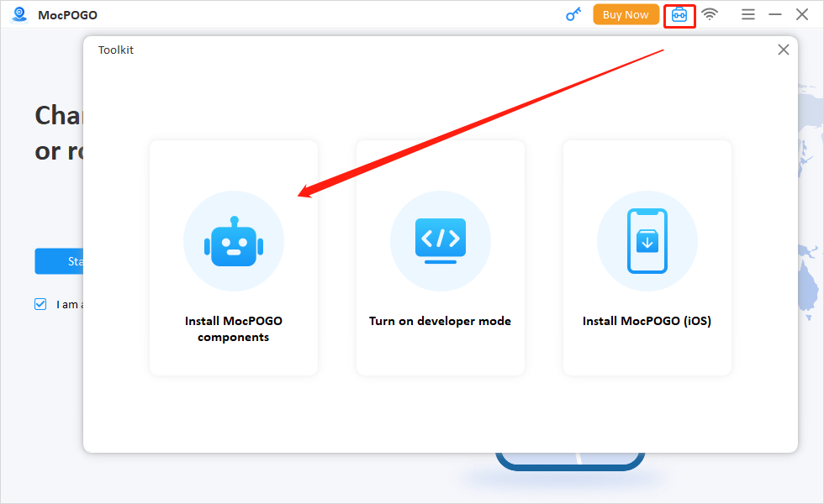
Task: Click the highlighted Toolkit briefcase icon
Action: tap(679, 14)
